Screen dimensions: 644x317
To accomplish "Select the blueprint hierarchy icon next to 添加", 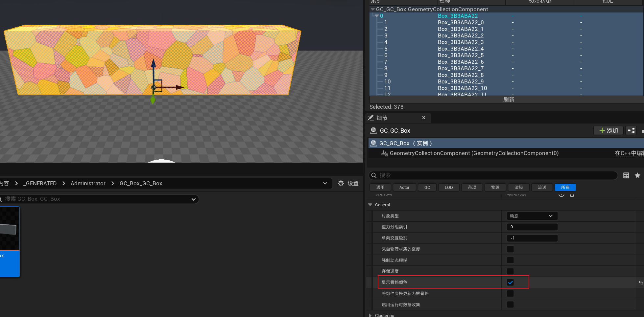I will pos(631,130).
